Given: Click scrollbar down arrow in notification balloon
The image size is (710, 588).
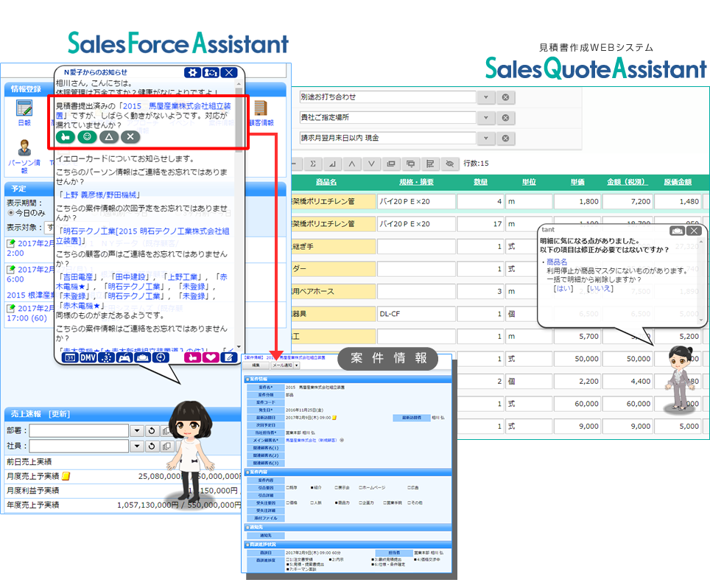Looking at the screenshot, I should coord(239,346).
